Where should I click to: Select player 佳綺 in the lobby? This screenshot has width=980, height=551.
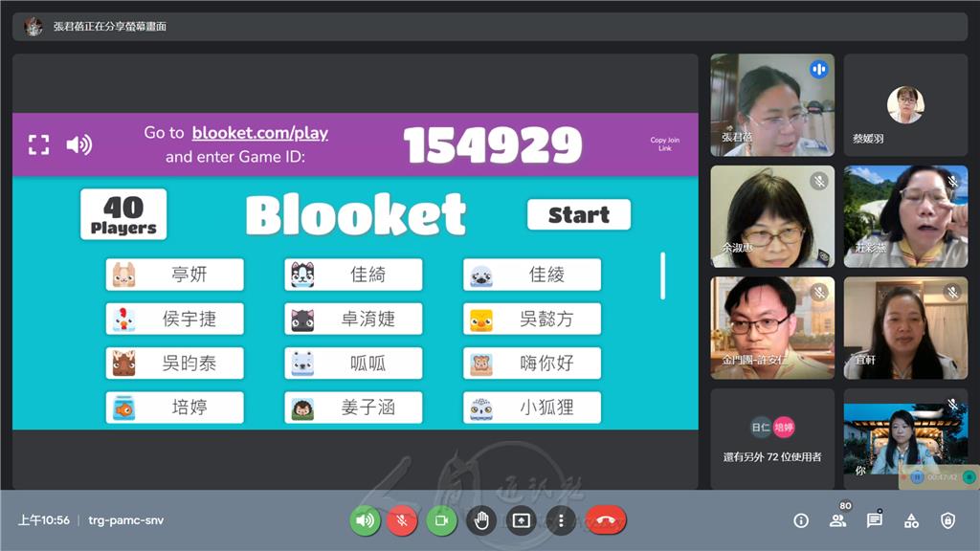click(x=354, y=275)
